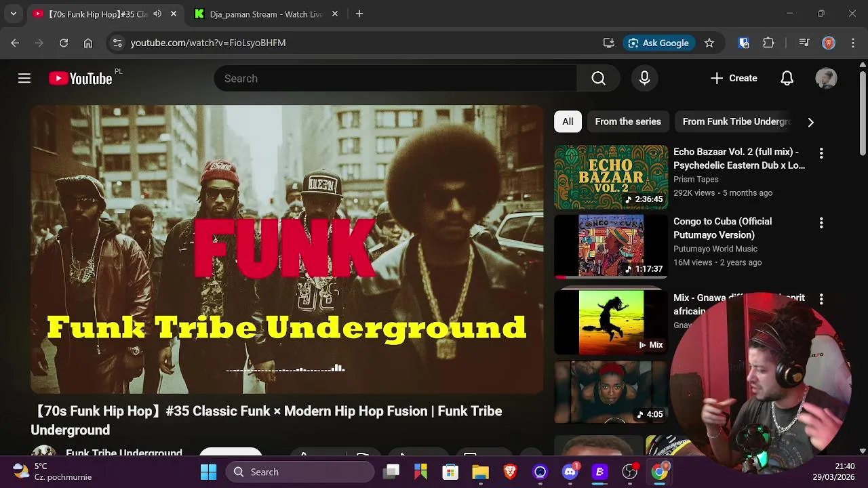Open the weather widget showing 5°C

[52, 472]
